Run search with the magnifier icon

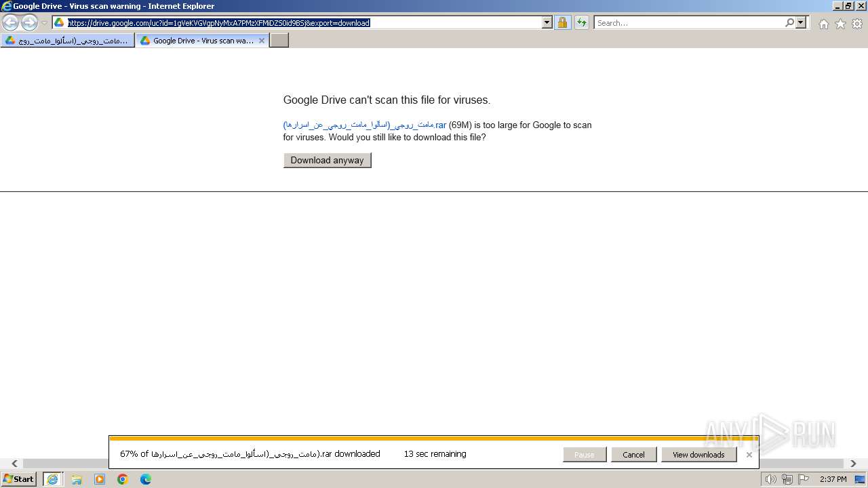(789, 22)
